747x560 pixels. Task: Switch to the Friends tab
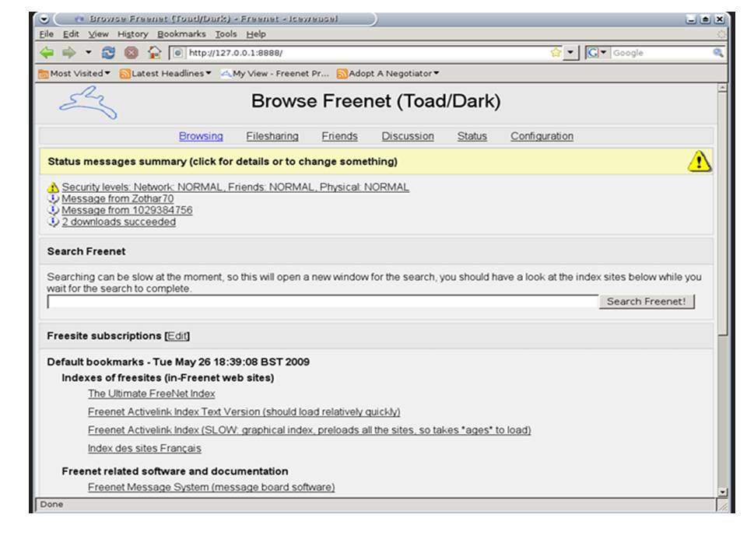pyautogui.click(x=339, y=136)
